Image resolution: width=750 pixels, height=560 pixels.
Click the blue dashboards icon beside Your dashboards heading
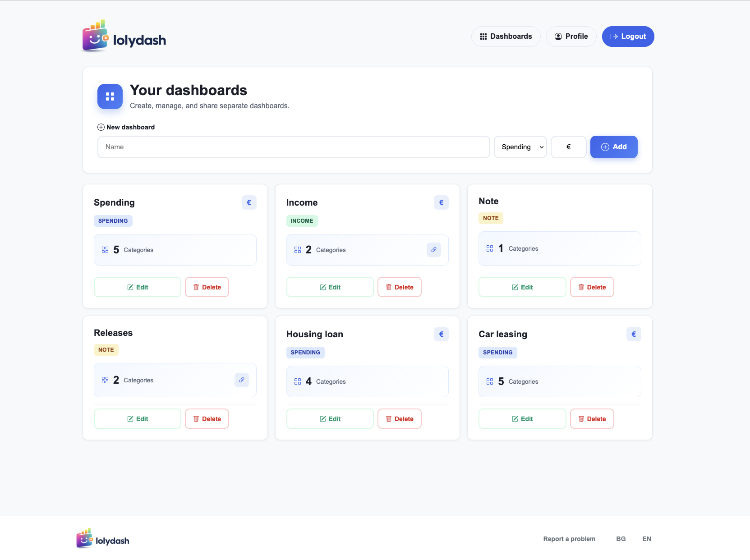pos(110,96)
